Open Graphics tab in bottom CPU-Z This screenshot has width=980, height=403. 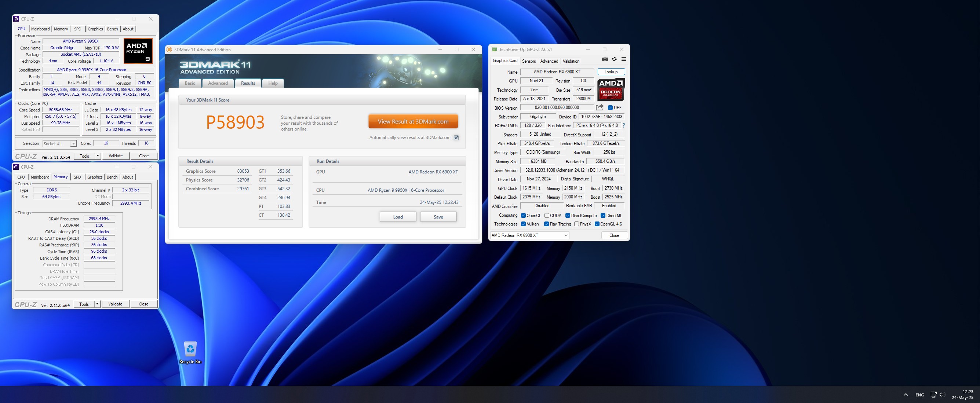pyautogui.click(x=95, y=177)
